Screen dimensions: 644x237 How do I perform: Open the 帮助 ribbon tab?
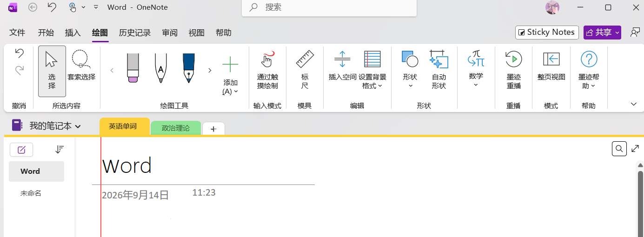pyautogui.click(x=224, y=33)
